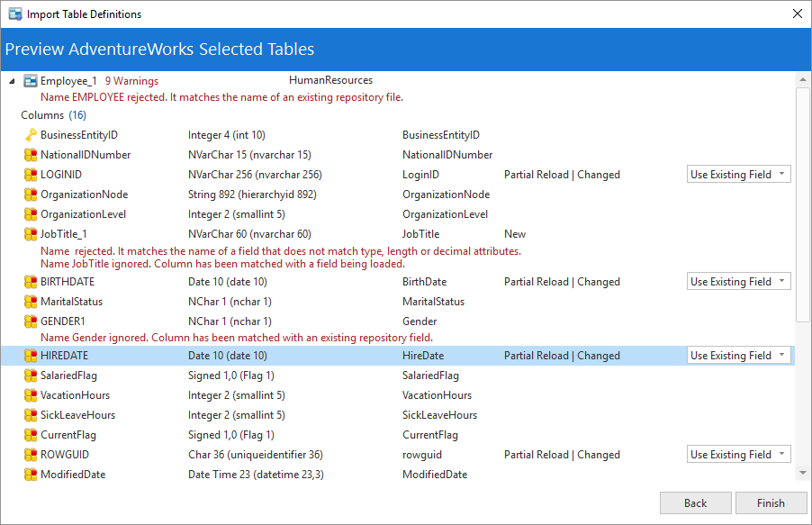Collapse the Employee_1 table tree node
The width and height of the screenshot is (812, 525).
tap(12, 81)
